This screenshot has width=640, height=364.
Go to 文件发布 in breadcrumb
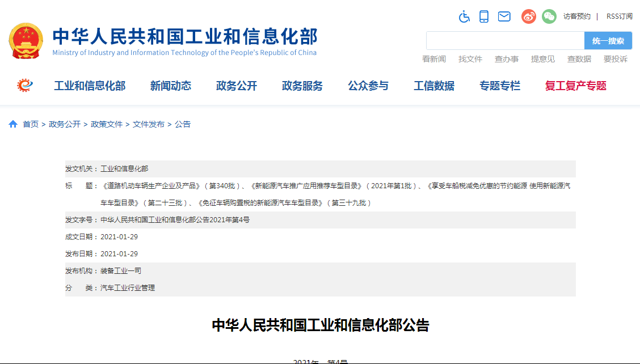tap(149, 124)
